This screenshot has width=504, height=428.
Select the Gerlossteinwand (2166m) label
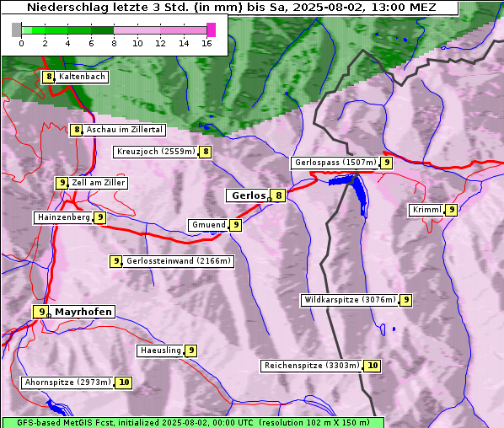[x=179, y=261]
